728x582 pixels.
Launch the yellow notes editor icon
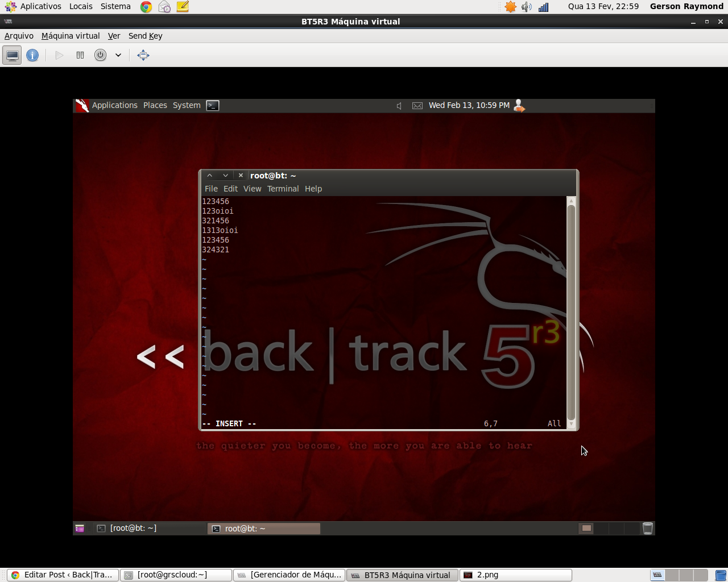(183, 7)
